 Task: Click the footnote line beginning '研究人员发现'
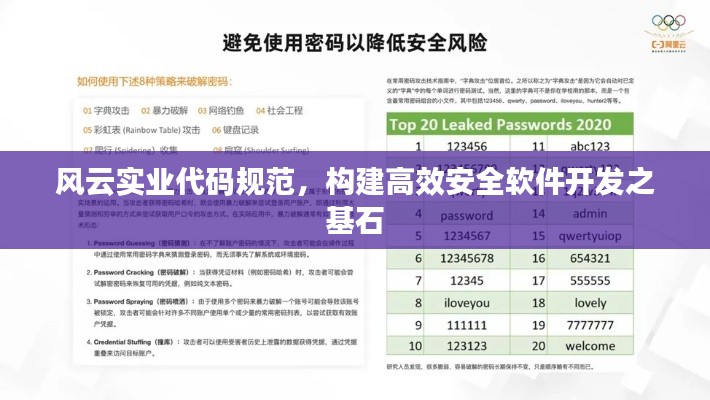click(x=490, y=367)
